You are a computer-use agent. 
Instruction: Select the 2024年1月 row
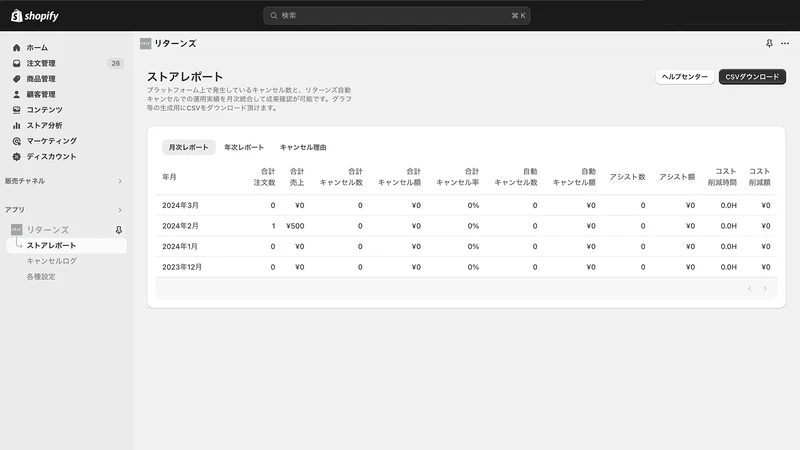(466, 246)
